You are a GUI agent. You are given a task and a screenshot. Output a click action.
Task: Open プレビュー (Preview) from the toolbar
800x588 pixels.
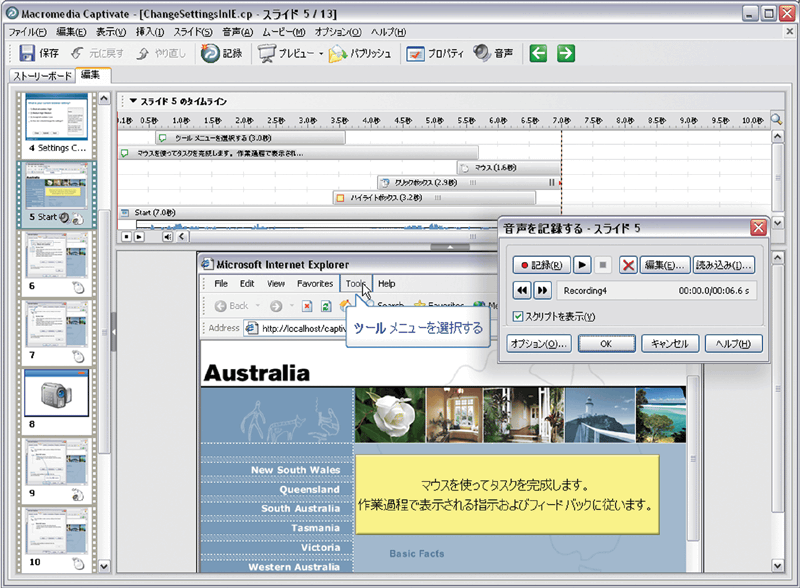[x=286, y=53]
